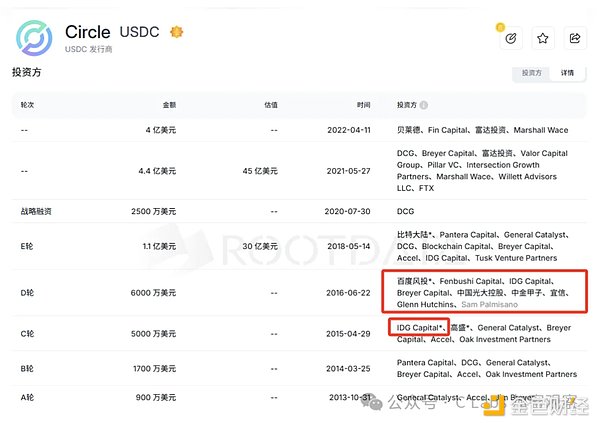Switch to the 详情 tab
Viewport: 600px width, 427px height.
click(x=567, y=74)
